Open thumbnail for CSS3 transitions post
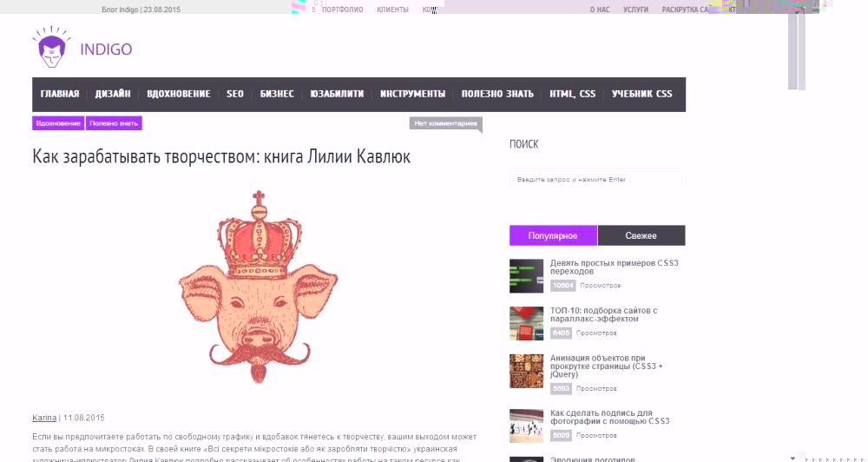 click(527, 276)
